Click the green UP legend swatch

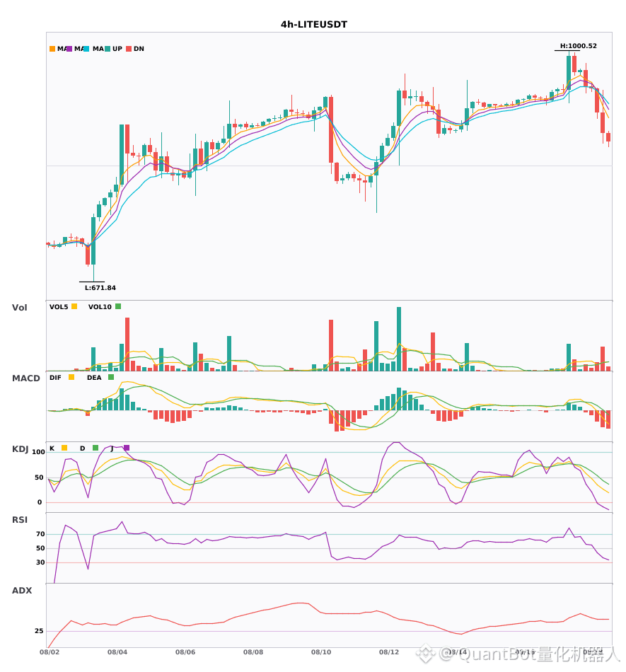[x=108, y=49]
